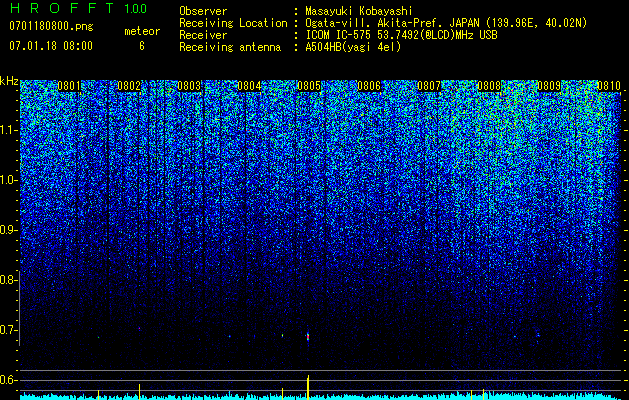The image size is (629, 400).
Task: Select the 1.0 kHz axis label
Action: pos(8,181)
